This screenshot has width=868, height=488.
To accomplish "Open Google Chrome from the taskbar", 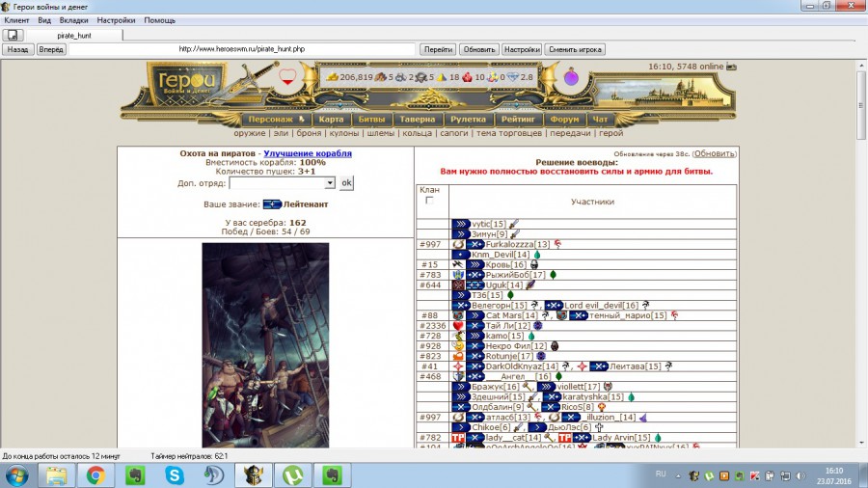I will click(x=95, y=475).
